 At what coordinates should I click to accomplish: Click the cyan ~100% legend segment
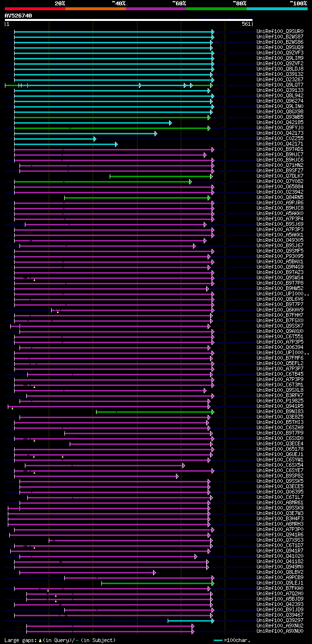[x=277, y=9]
